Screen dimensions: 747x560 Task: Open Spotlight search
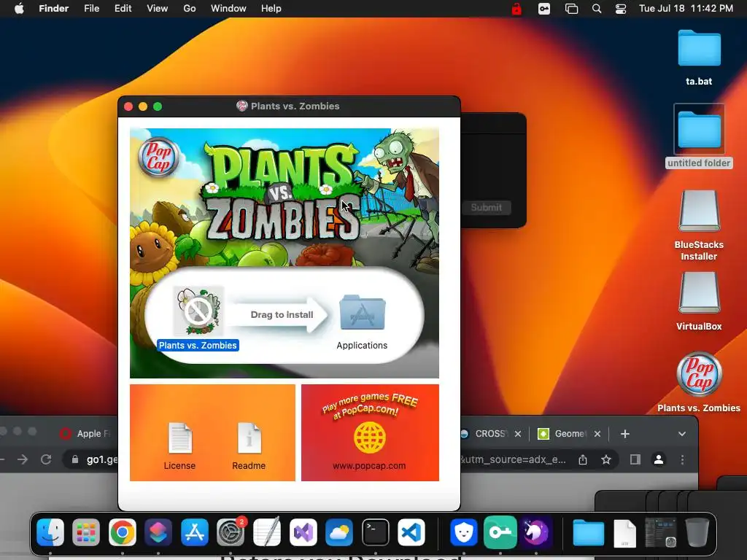(597, 9)
